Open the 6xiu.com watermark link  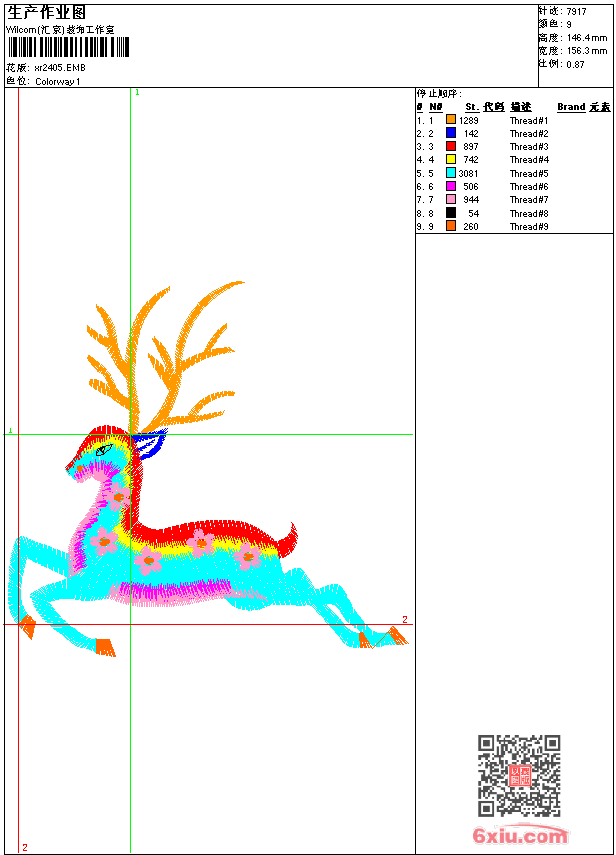click(520, 835)
